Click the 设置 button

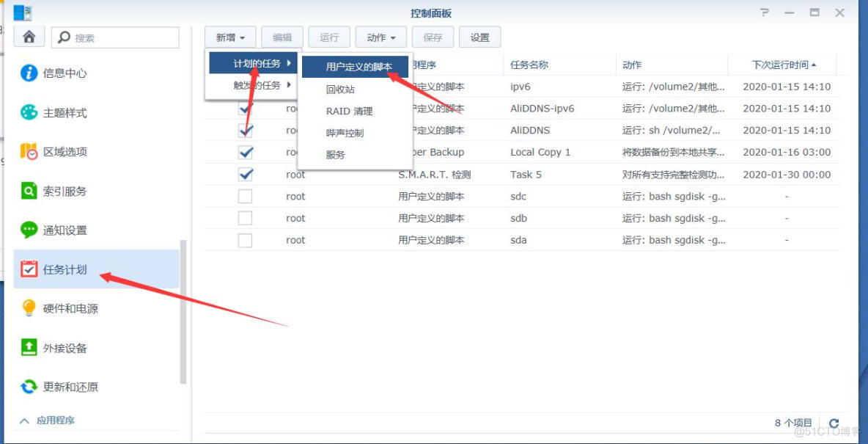[479, 37]
